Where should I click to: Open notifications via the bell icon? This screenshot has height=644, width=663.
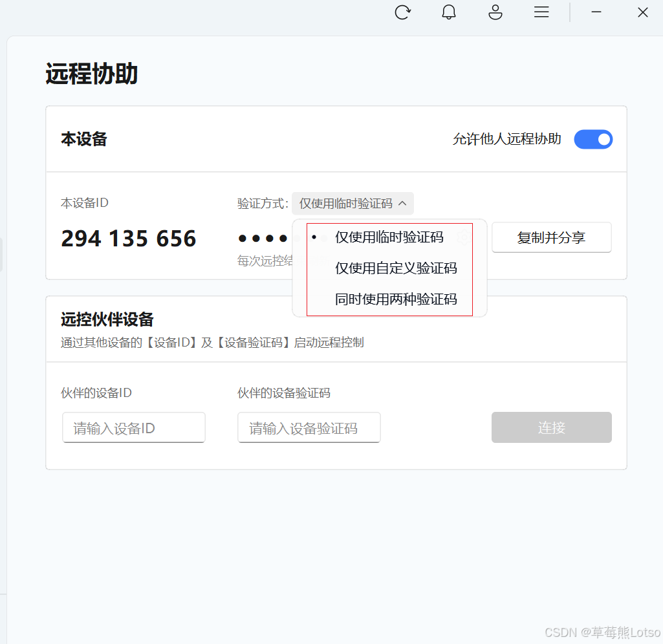(x=449, y=12)
